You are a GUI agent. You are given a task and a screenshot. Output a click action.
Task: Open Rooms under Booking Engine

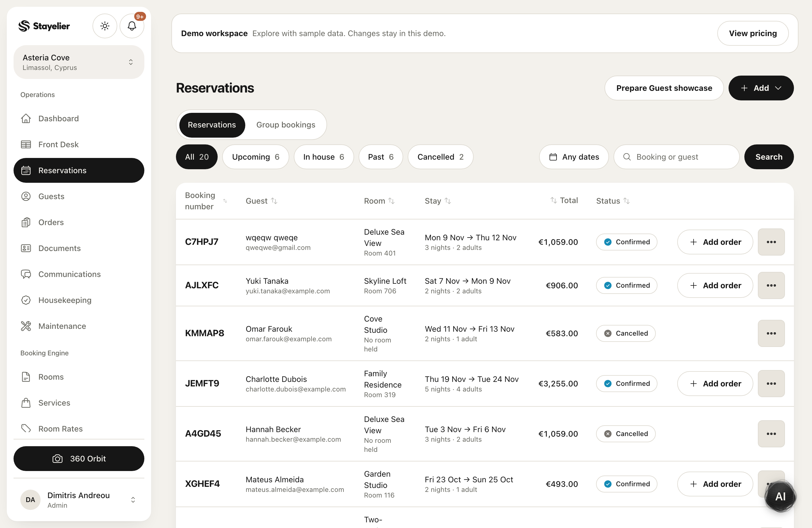(79, 377)
